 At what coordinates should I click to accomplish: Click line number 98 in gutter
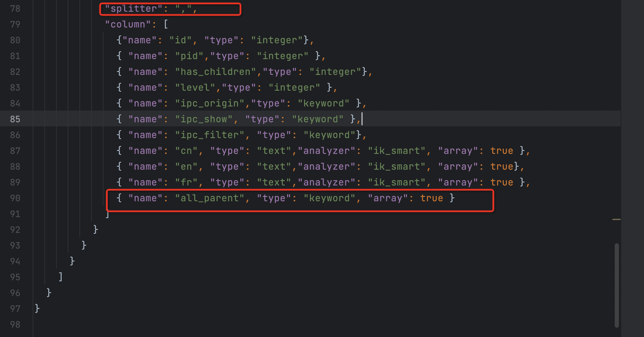(x=15, y=324)
